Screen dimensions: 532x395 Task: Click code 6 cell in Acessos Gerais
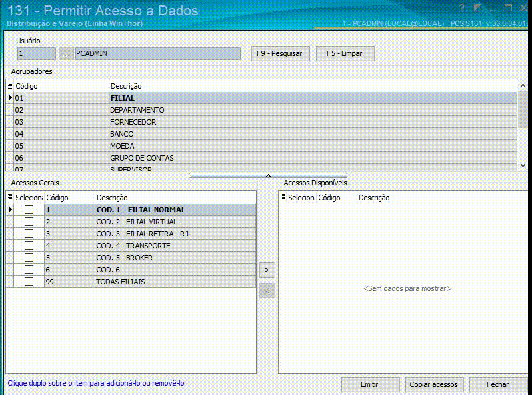[x=69, y=270]
